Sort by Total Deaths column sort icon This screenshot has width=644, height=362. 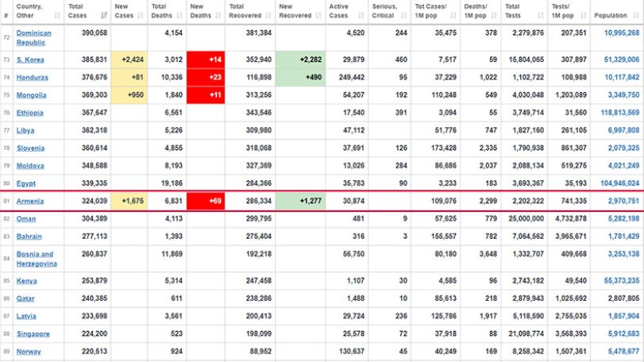click(x=179, y=16)
